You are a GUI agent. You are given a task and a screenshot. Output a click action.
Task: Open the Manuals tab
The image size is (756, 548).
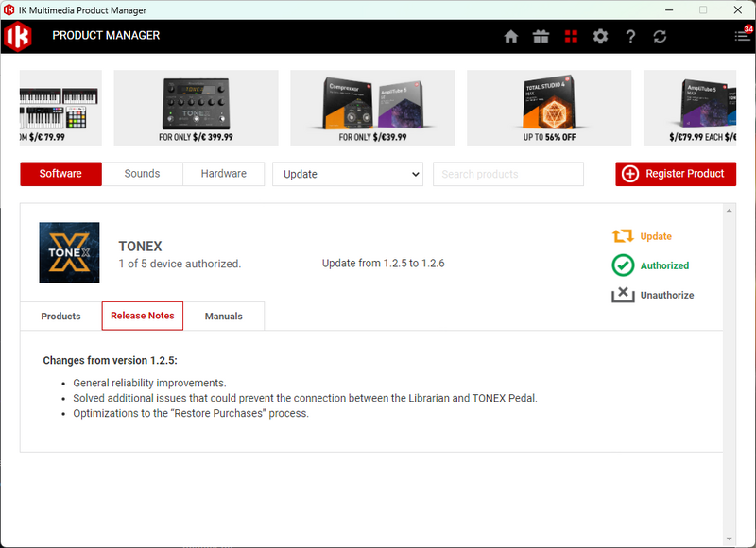[x=224, y=317]
